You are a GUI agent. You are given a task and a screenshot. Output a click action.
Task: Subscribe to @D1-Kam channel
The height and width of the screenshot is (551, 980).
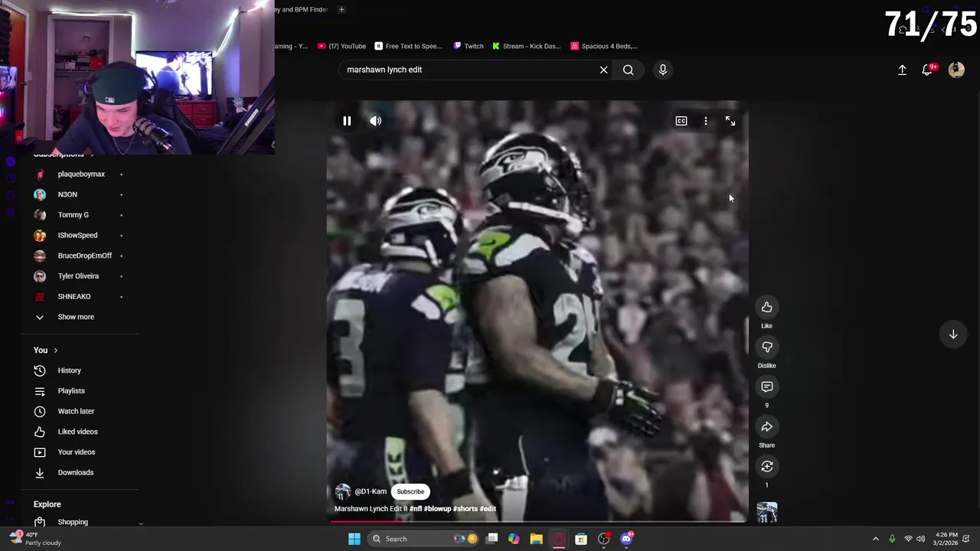pyautogui.click(x=410, y=492)
